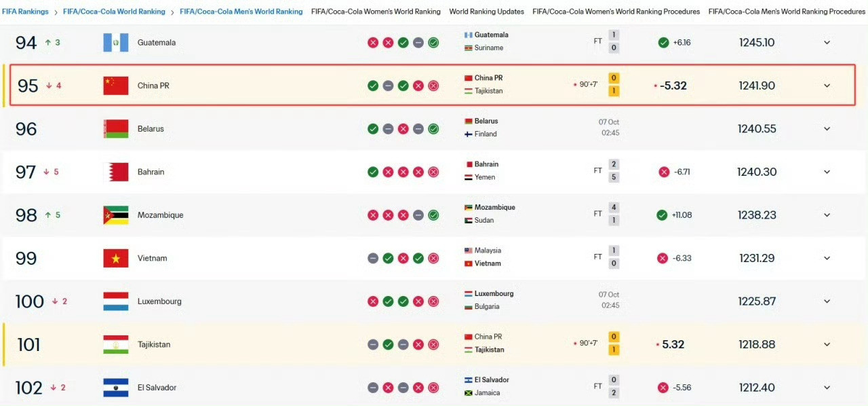The width and height of the screenshot is (868, 406).
Task: Expand the Belarus row details
Action: (827, 129)
